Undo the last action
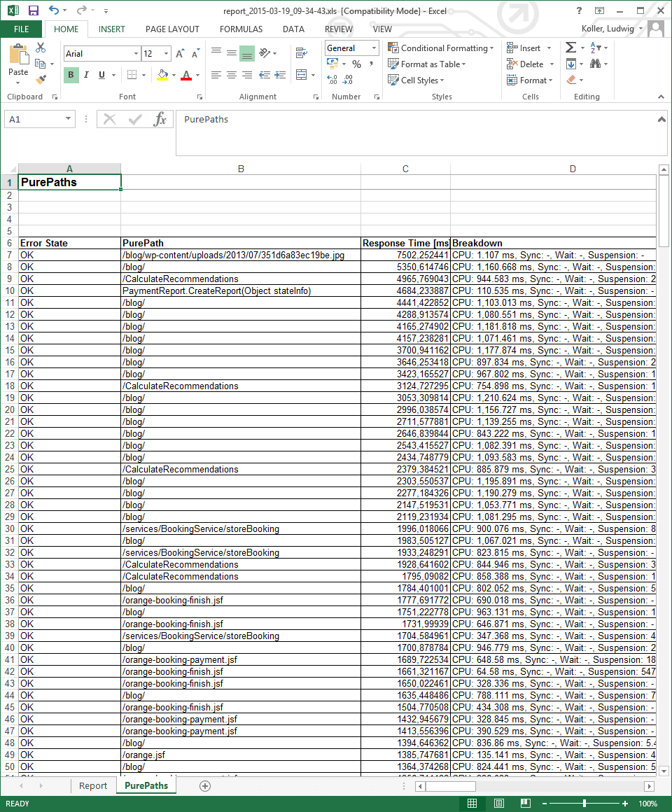This screenshot has width=672, height=812. [x=54, y=10]
